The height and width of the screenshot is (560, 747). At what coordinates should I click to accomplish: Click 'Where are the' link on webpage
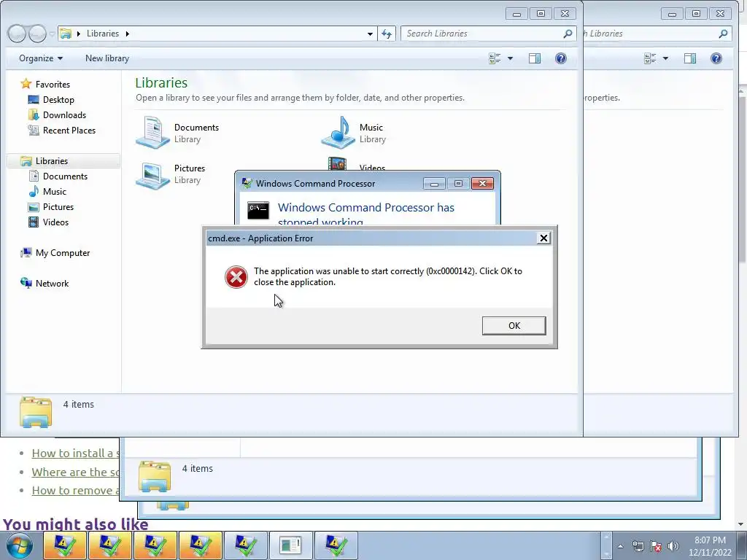(75, 472)
